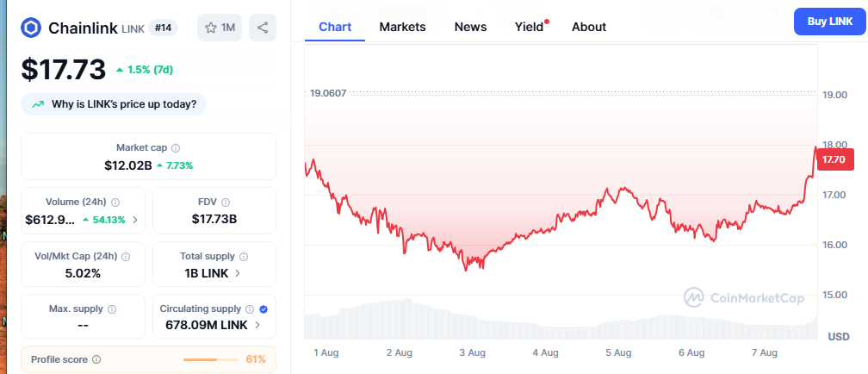
Task: Switch to the Markets tab
Action: 402,27
